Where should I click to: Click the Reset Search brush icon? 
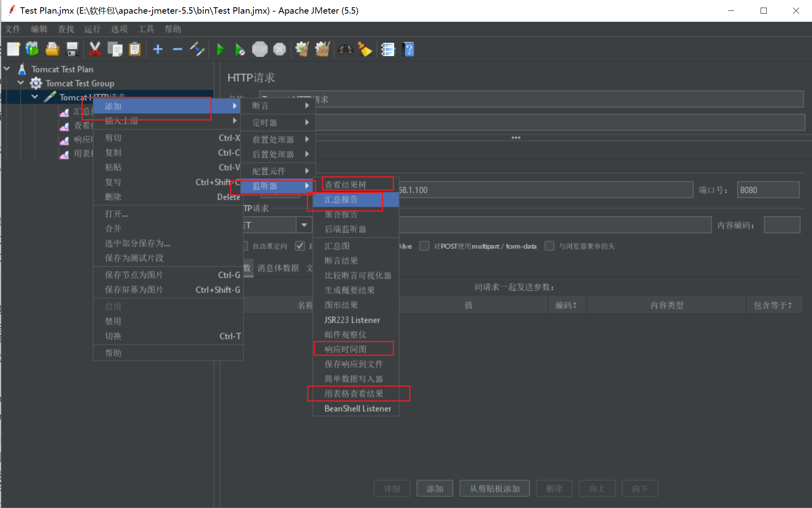click(x=365, y=49)
